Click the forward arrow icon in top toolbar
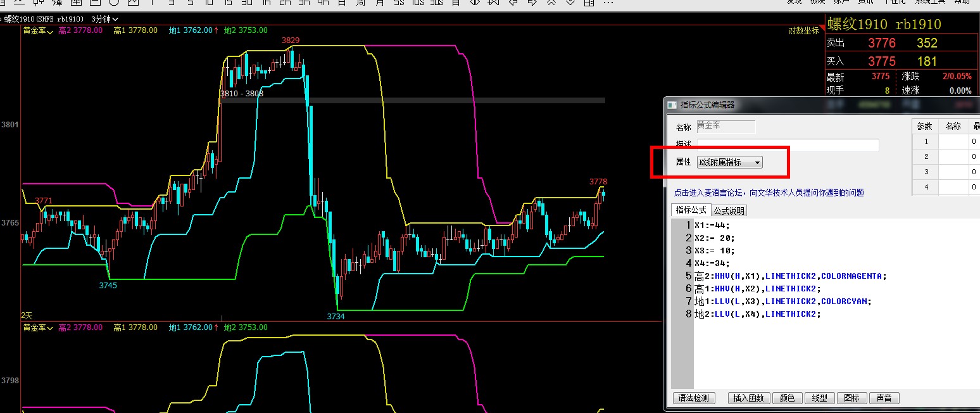 532,3
